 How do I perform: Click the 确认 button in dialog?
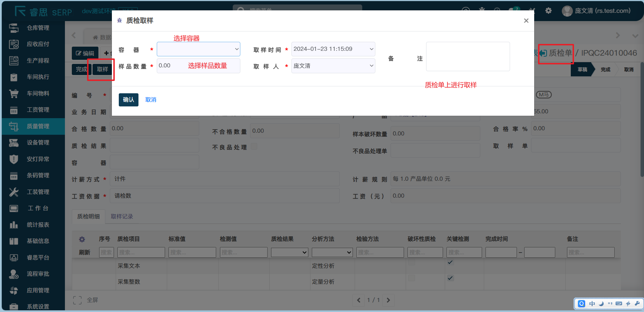click(x=128, y=100)
